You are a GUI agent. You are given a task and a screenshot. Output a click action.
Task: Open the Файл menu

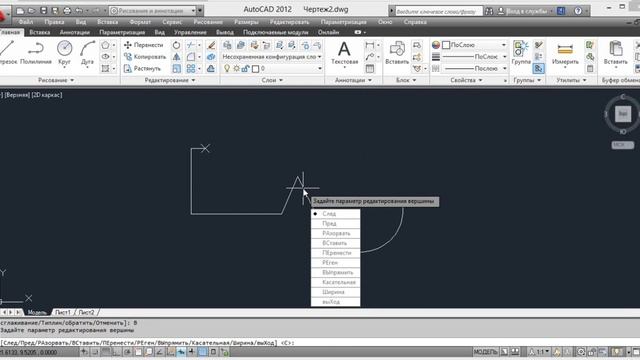pyautogui.click(x=25, y=22)
